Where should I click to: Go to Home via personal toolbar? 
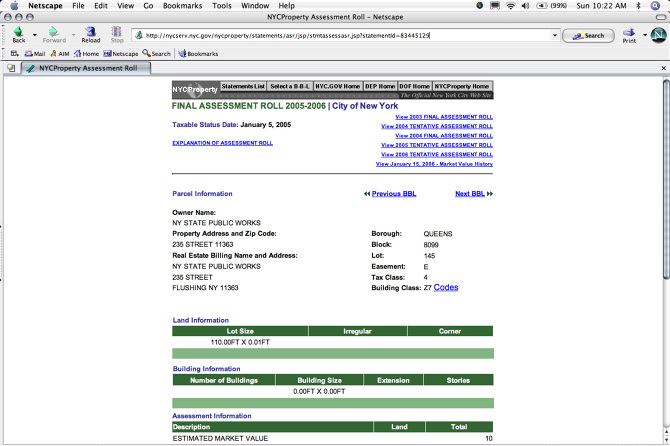coord(87,54)
